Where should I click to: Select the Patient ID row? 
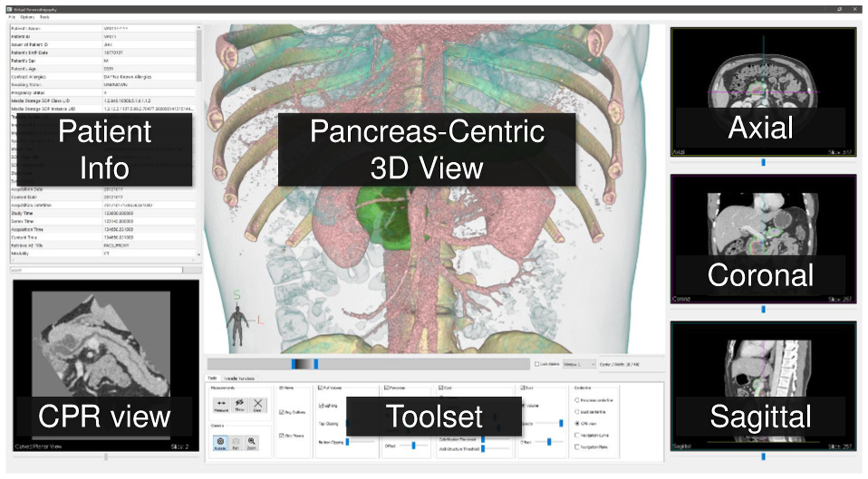pyautogui.click(x=103, y=37)
